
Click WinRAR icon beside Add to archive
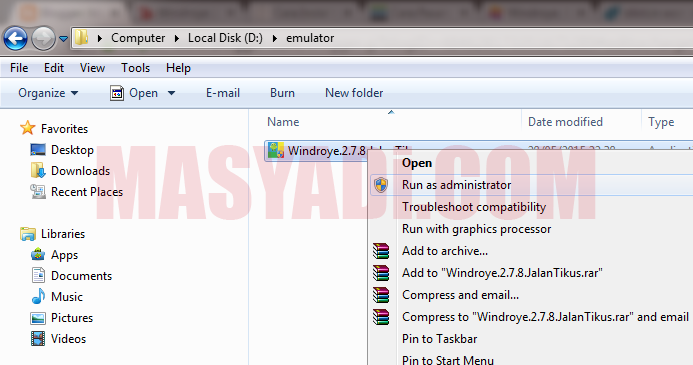click(381, 251)
